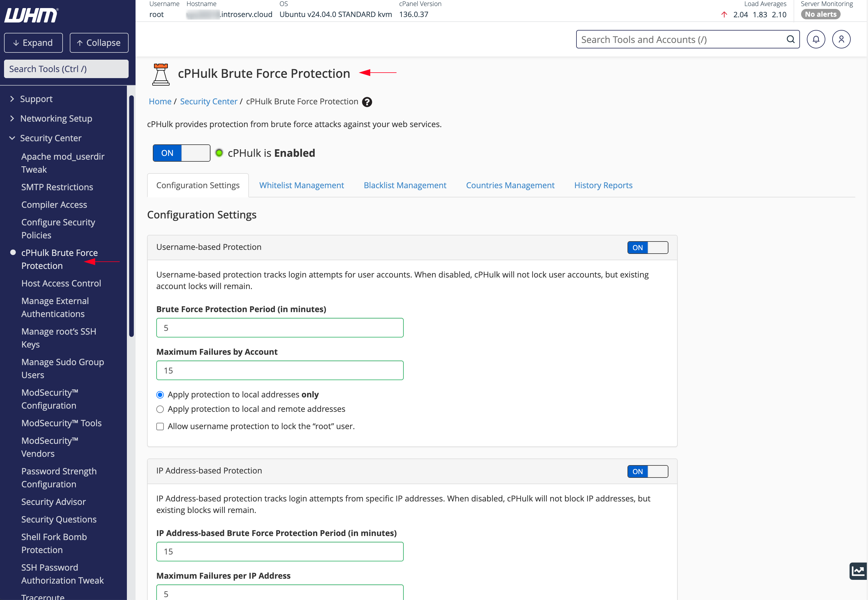This screenshot has height=600, width=868.
Task: Click the Maximum Failures by Account field
Action: click(280, 371)
